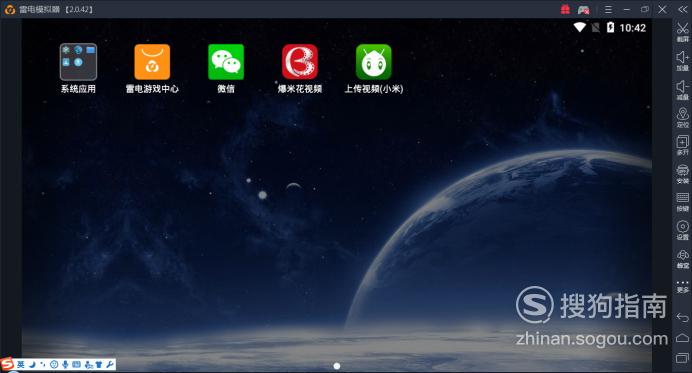Toggle 英 English input mode

20,365
